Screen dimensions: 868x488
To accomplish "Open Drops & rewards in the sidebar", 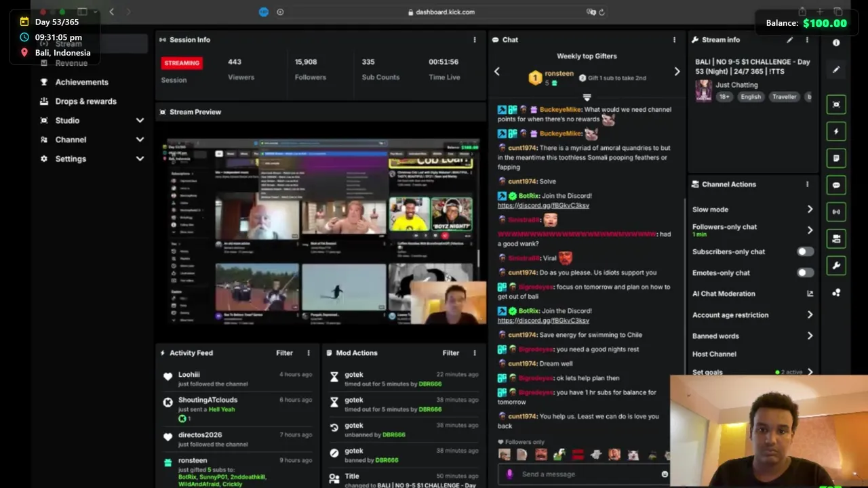I will (85, 102).
